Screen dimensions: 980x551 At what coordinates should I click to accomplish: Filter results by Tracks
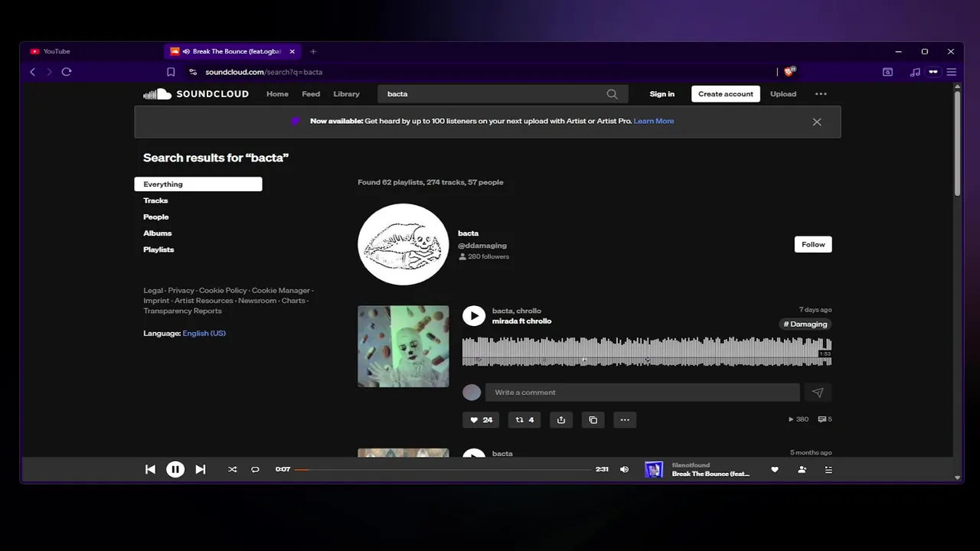tap(155, 201)
